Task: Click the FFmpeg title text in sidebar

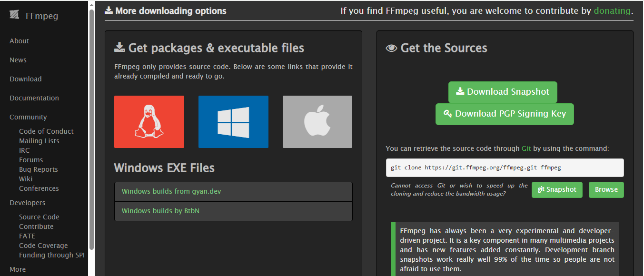Action: click(x=42, y=16)
